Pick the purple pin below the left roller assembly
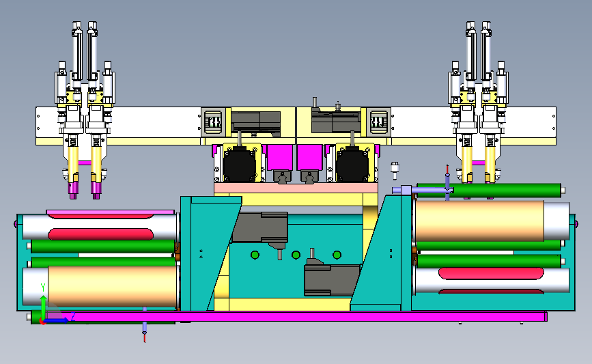 [144, 324]
